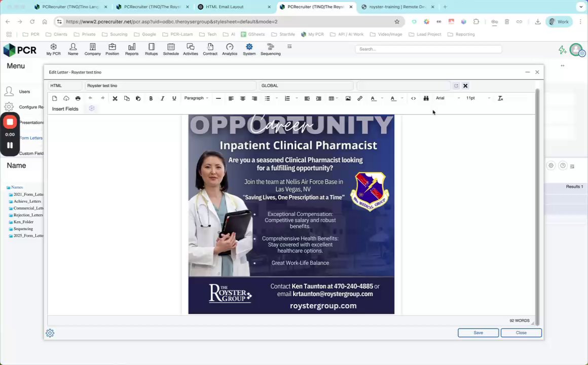This screenshot has width=588, height=365.
Task: Open the dialog settings gear
Action: tap(50, 333)
